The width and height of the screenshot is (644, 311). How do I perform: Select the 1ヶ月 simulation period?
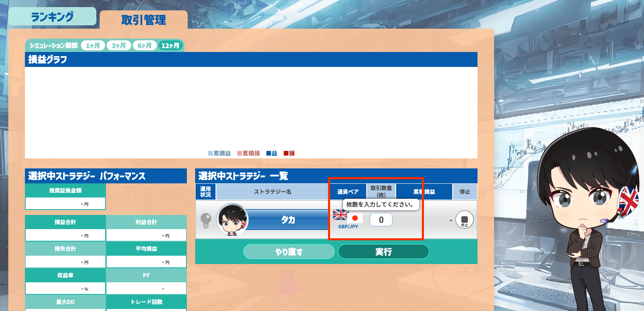click(x=93, y=46)
